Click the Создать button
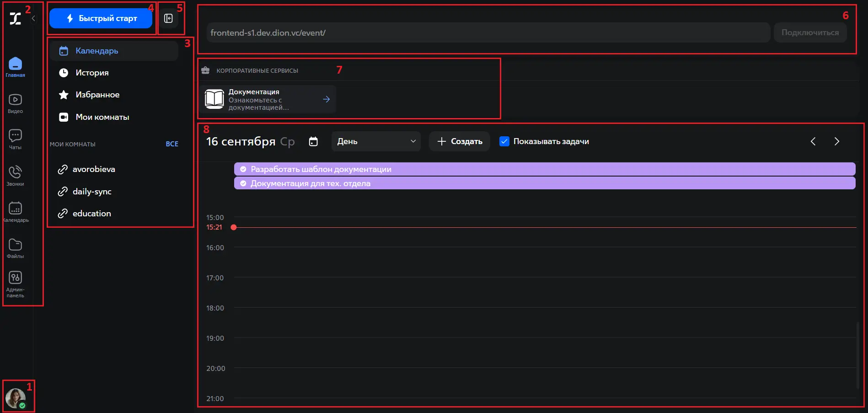Image resolution: width=868 pixels, height=413 pixels. point(460,141)
